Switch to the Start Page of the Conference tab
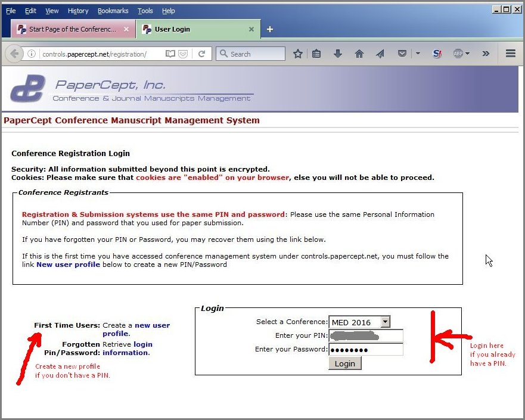This screenshot has height=420, width=525. (x=73, y=29)
